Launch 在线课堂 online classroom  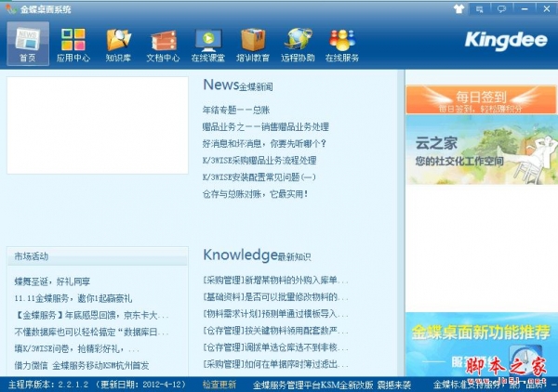coord(208,45)
